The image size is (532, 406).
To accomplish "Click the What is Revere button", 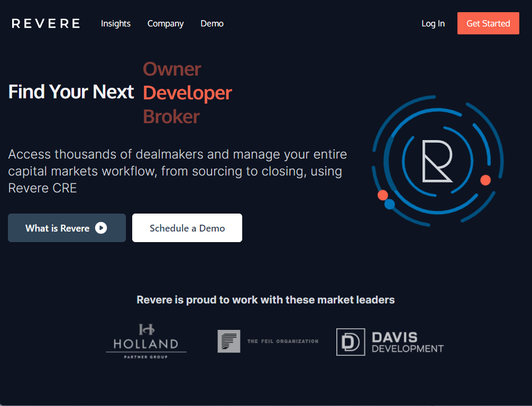I will [67, 228].
